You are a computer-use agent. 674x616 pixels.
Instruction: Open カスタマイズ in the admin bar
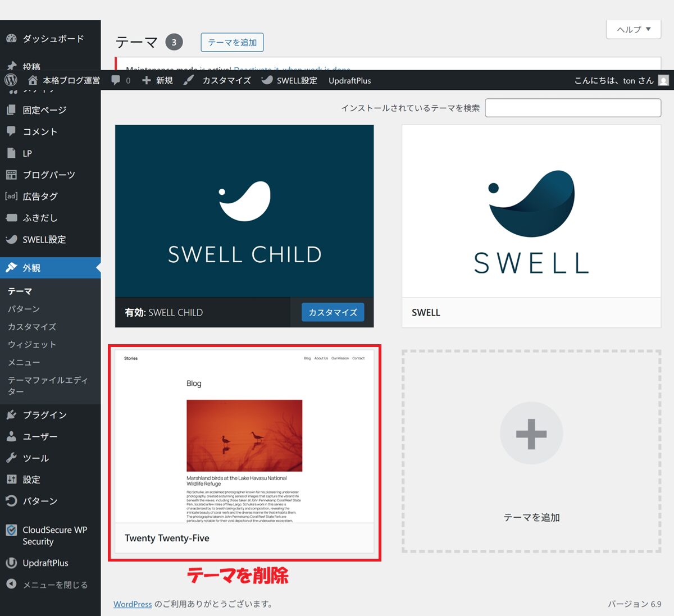coord(226,80)
